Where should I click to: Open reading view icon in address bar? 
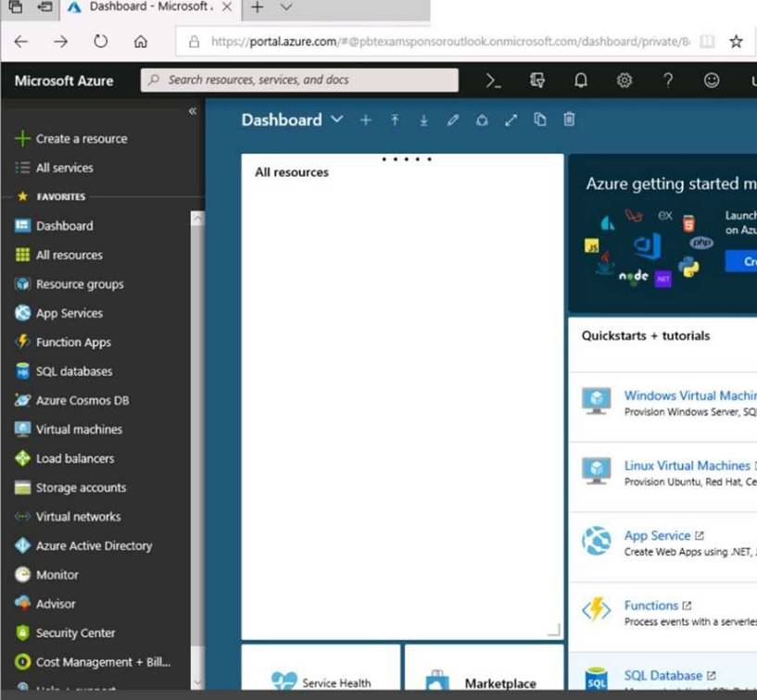coord(707,42)
